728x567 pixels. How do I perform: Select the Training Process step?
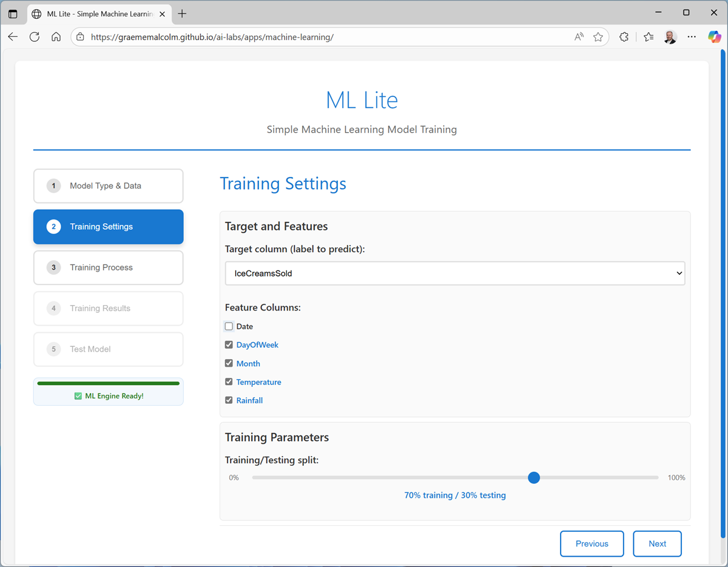click(108, 267)
